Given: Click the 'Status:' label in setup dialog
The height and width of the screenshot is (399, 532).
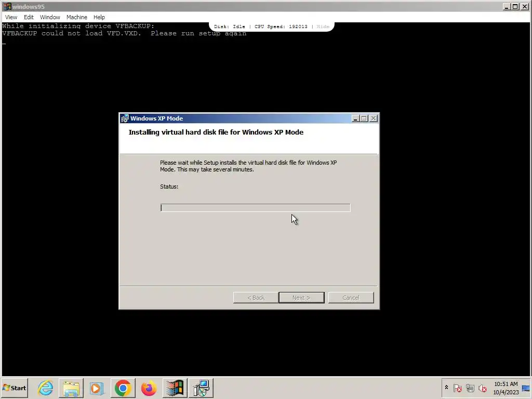Looking at the screenshot, I should coord(169,187).
